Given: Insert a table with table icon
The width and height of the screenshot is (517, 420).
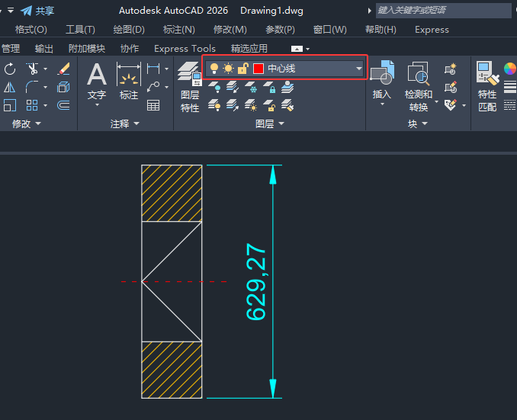Looking at the screenshot, I should pos(153,105).
